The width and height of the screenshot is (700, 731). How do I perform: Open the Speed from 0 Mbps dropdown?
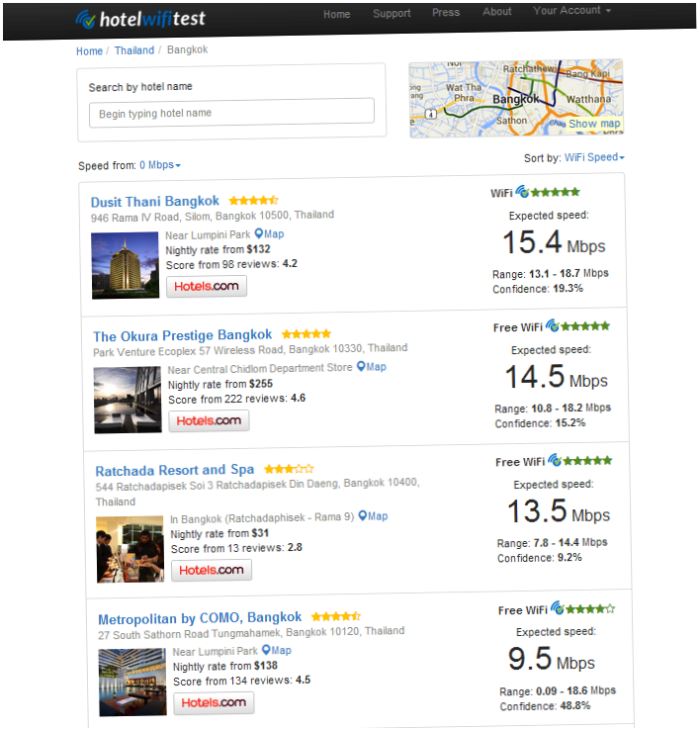coord(160,165)
